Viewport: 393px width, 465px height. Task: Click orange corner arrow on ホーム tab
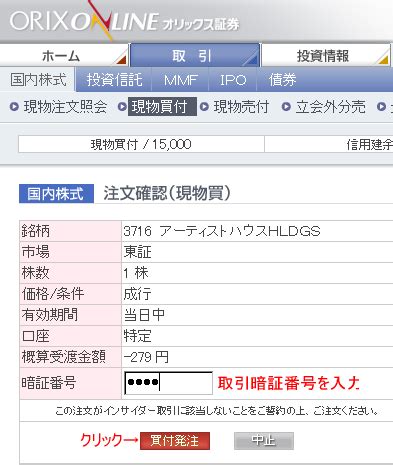click(121, 59)
